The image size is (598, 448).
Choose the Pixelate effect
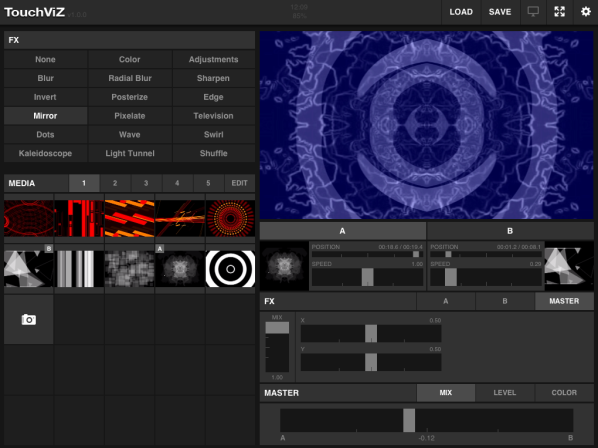[130, 116]
